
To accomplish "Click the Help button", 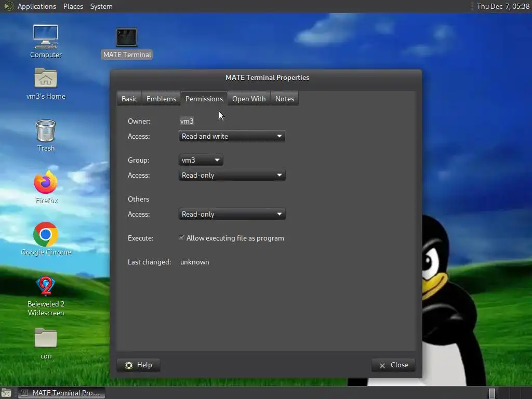I will click(x=138, y=365).
